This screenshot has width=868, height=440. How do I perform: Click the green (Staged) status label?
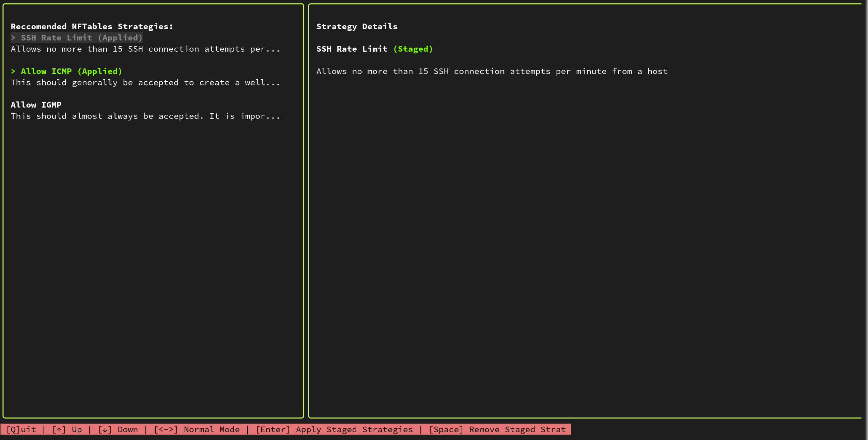[x=413, y=49]
